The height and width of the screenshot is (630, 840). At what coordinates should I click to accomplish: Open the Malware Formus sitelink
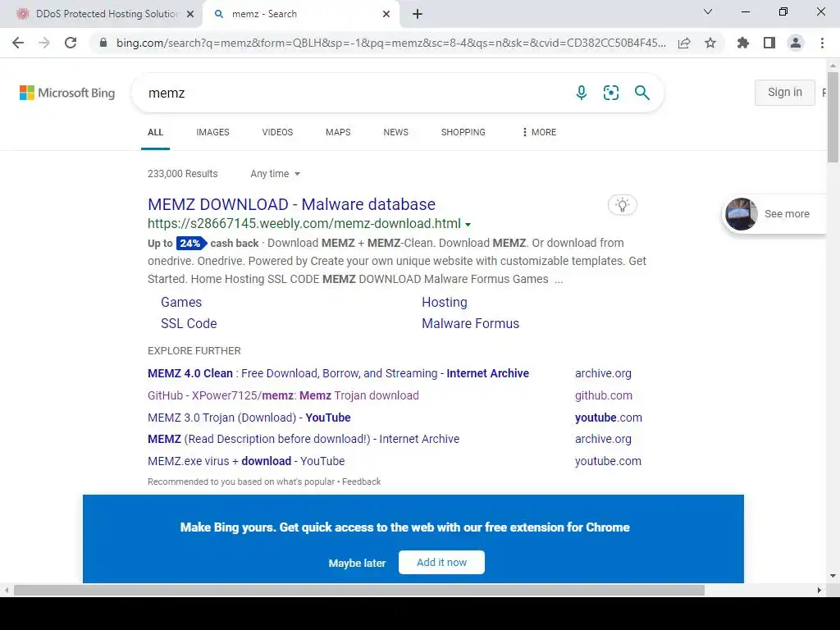[470, 323]
